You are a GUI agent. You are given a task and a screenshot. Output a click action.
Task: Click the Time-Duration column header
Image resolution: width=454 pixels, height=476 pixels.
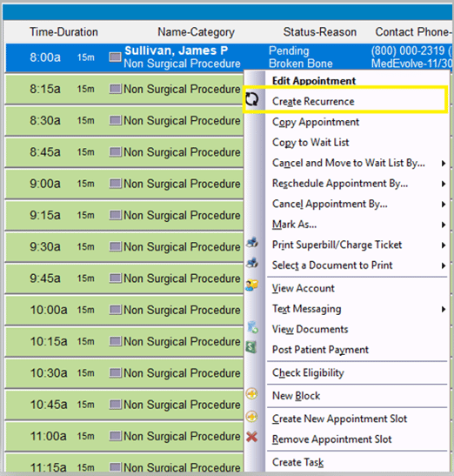pos(63,32)
